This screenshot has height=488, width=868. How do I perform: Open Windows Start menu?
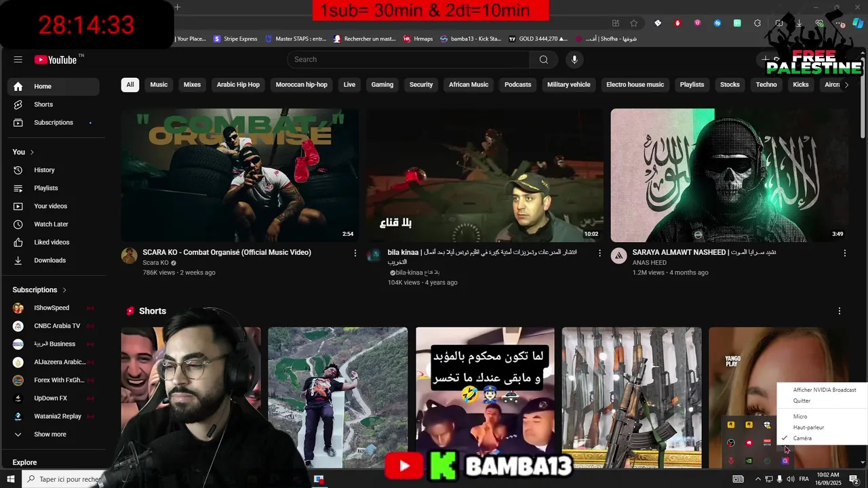[x=11, y=479]
